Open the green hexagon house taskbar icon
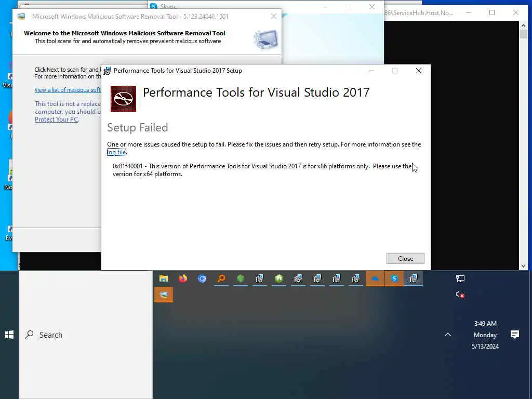The image size is (532, 399). point(279,278)
